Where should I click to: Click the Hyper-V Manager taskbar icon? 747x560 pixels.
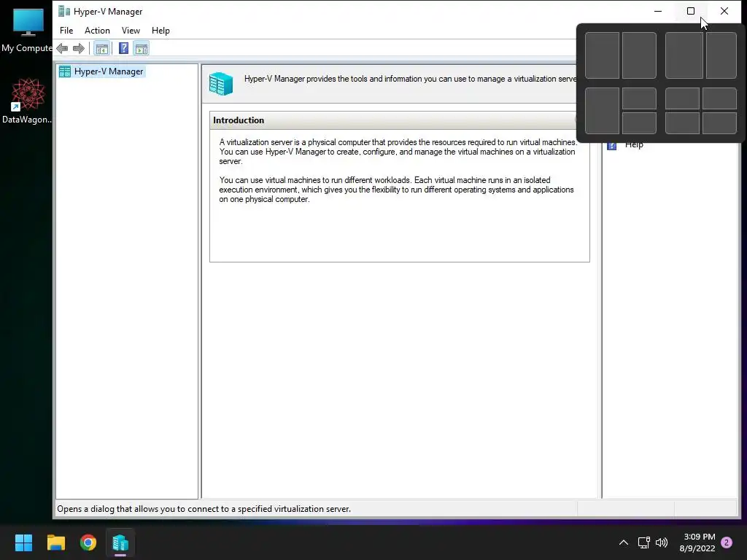[x=120, y=542]
